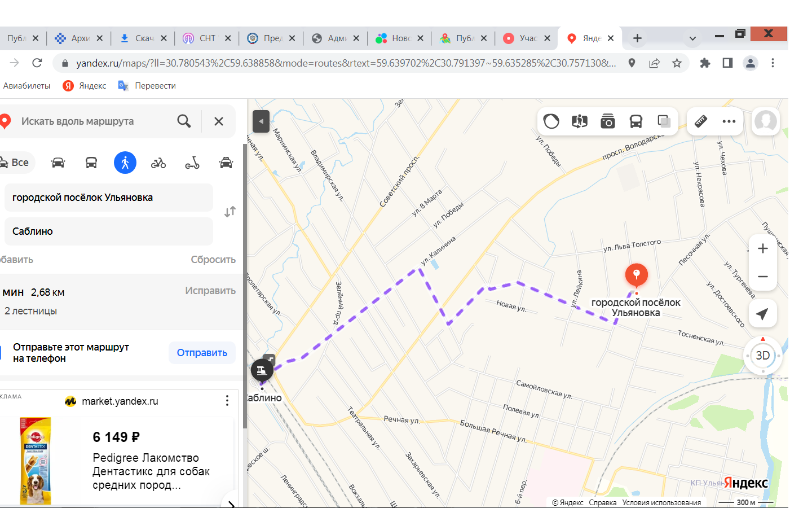Collapse the route side panel

[261, 121]
